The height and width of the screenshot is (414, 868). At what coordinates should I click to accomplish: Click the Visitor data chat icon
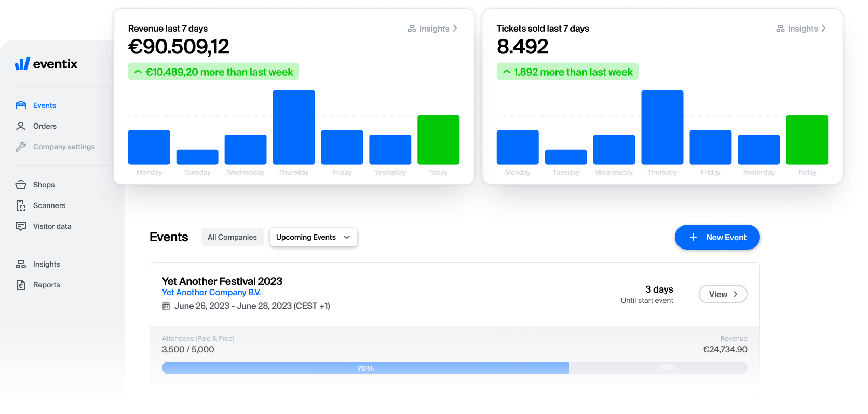coord(21,226)
